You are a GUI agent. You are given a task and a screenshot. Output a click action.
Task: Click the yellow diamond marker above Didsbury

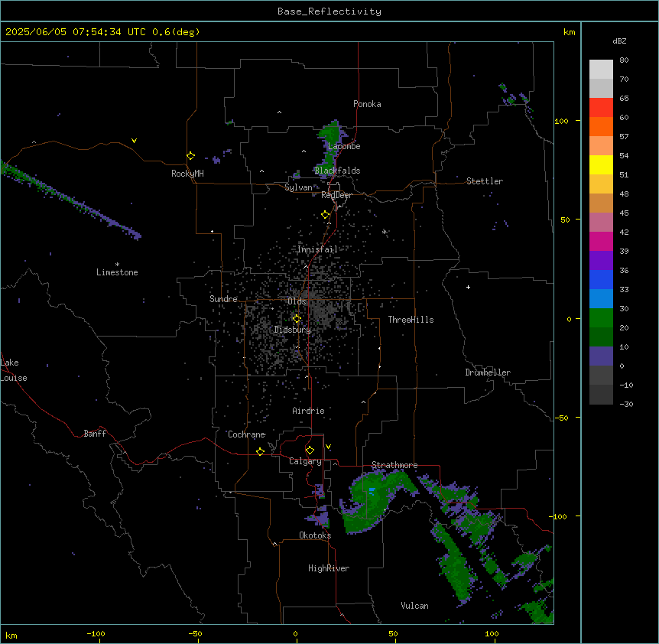pyautogui.click(x=297, y=319)
